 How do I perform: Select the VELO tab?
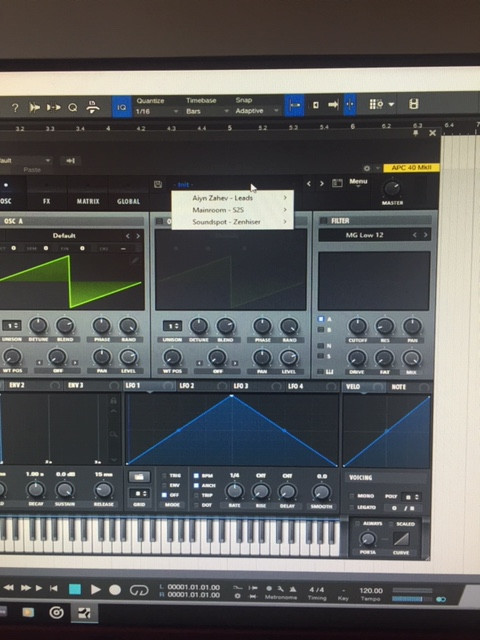[353, 387]
